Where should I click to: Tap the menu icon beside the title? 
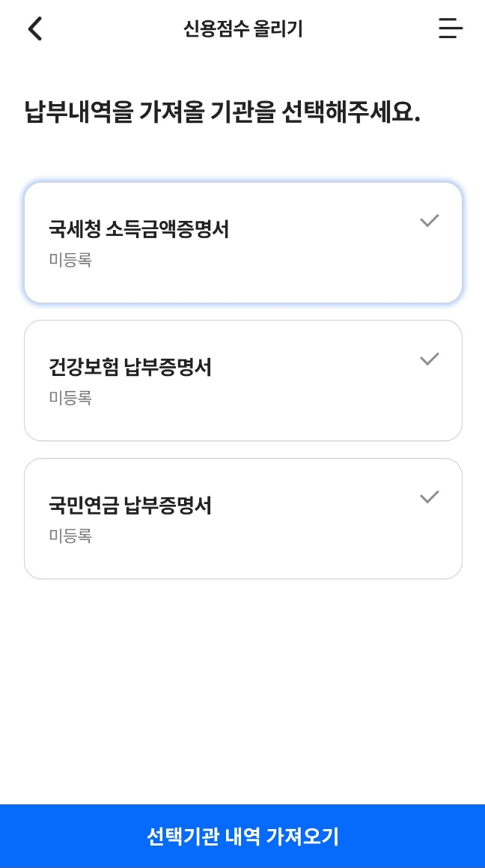(x=450, y=28)
